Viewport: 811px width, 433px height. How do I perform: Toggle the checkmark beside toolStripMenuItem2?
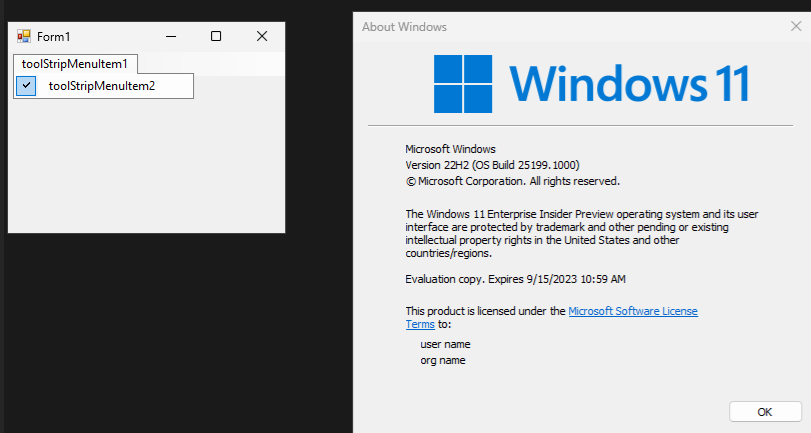coord(26,86)
